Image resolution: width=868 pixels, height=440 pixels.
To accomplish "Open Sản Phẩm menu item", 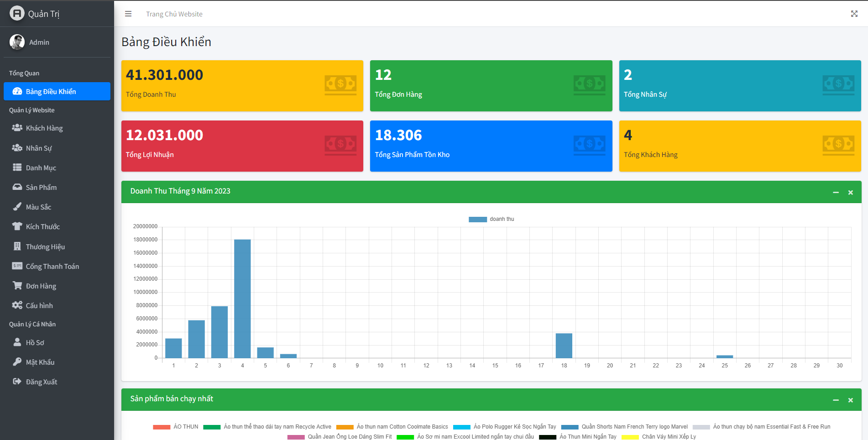I will coord(57,187).
